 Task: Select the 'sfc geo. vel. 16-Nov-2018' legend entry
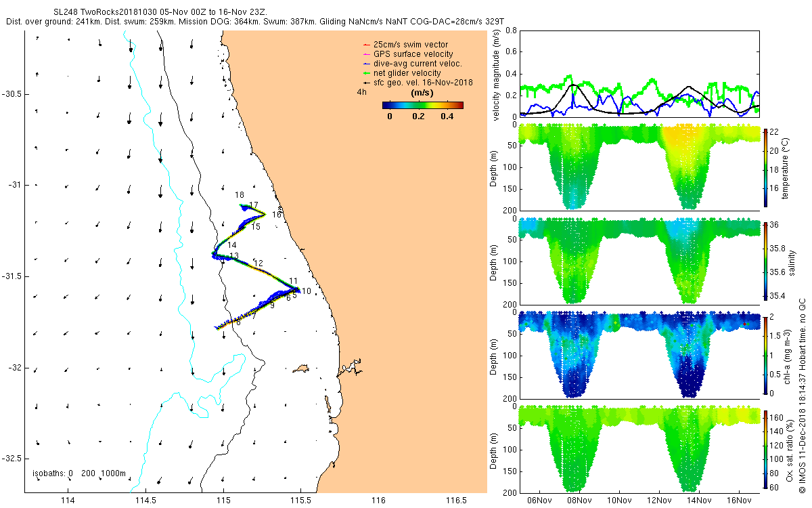[x=423, y=83]
